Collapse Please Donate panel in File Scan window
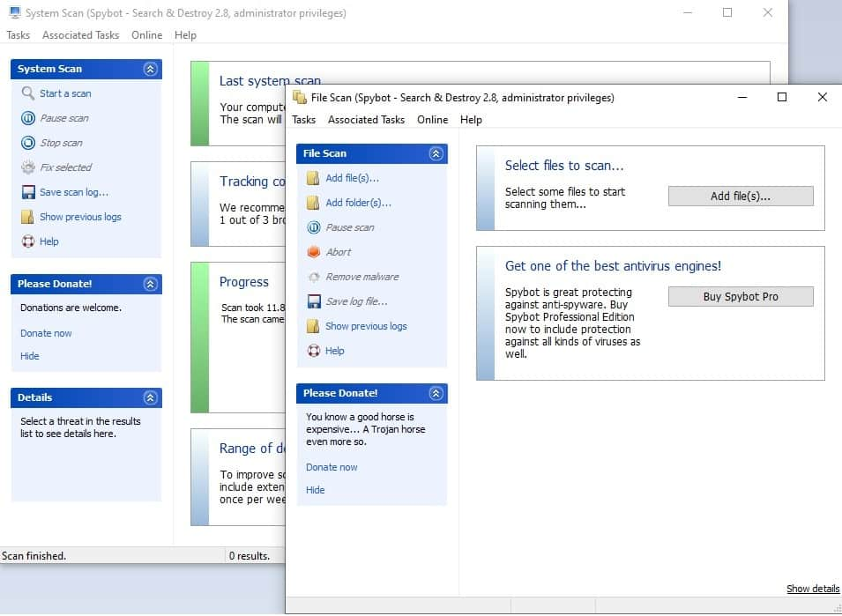Screen dimensions: 842x616 point(436,393)
